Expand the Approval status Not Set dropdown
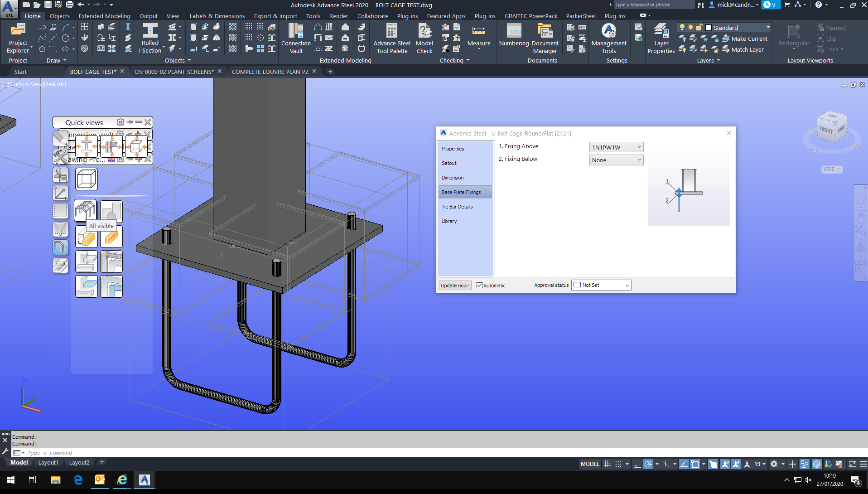This screenshot has width=868, height=494. coord(627,285)
